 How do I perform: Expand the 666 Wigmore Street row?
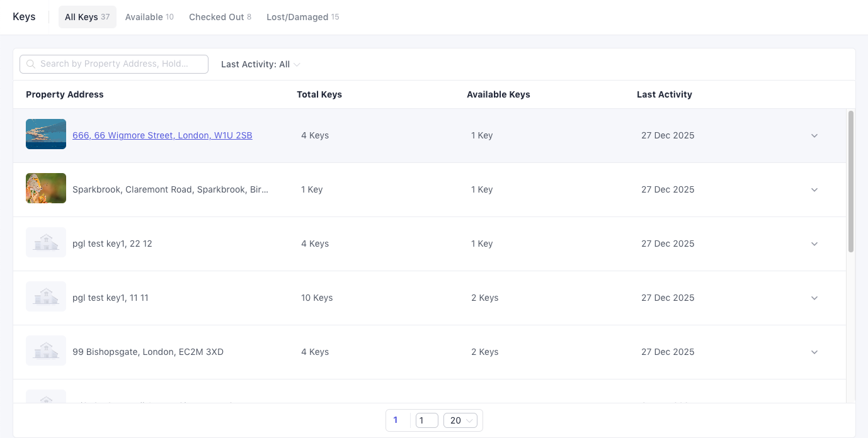pyautogui.click(x=814, y=136)
